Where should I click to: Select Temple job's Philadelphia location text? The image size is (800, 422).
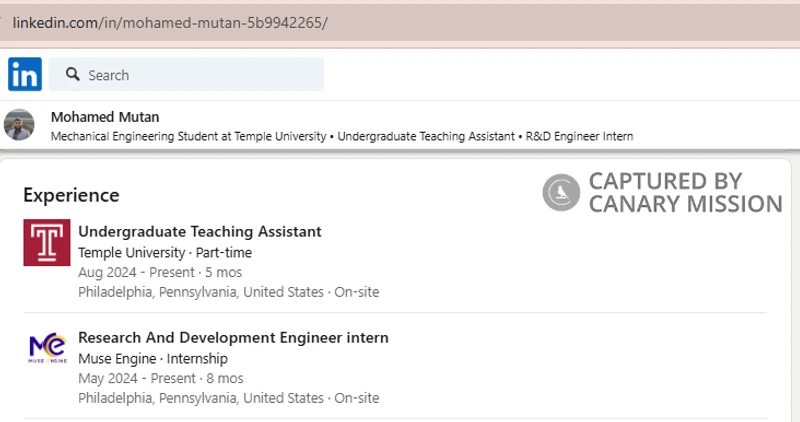point(229,292)
